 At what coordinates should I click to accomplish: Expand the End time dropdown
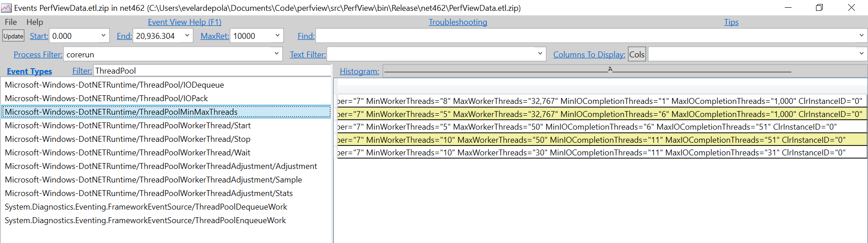tap(187, 35)
